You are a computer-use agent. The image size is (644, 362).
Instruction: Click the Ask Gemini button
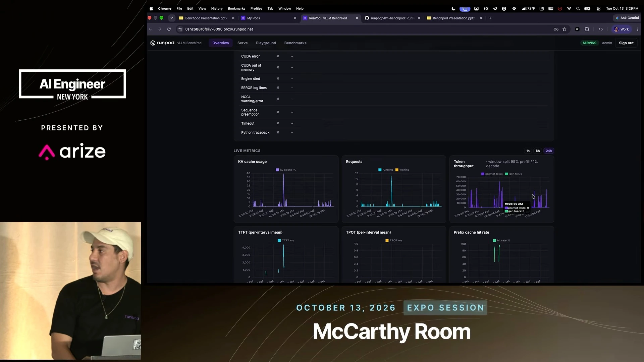coord(627,18)
